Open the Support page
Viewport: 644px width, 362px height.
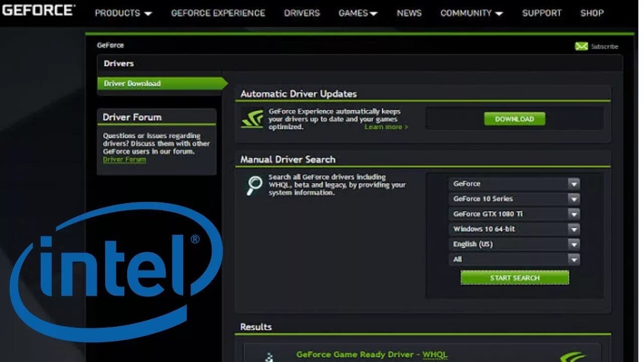tap(541, 13)
